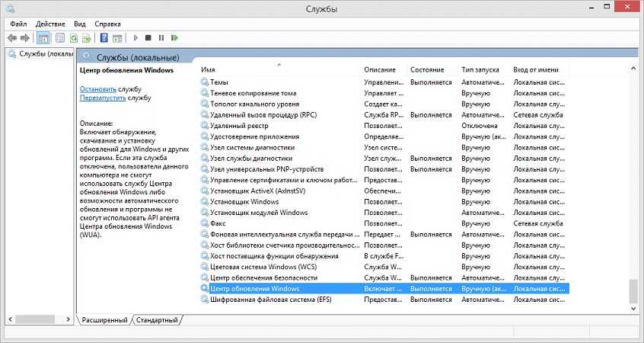
Task: Click the Forward arrow in the toolbar
Action: (x=25, y=37)
